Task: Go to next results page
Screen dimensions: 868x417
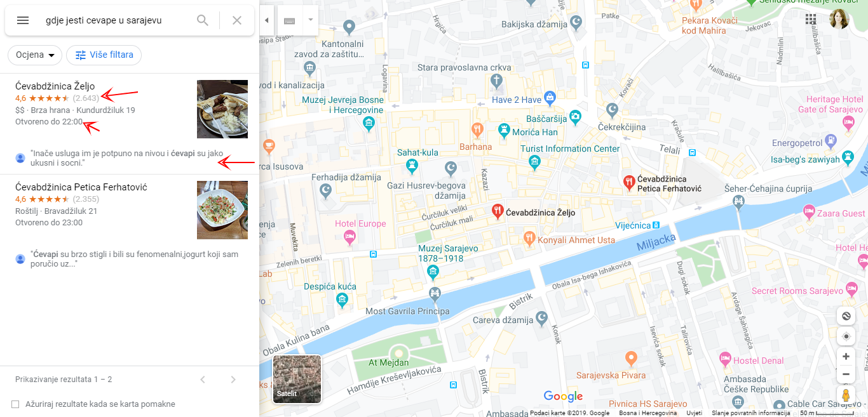Action: (x=233, y=380)
